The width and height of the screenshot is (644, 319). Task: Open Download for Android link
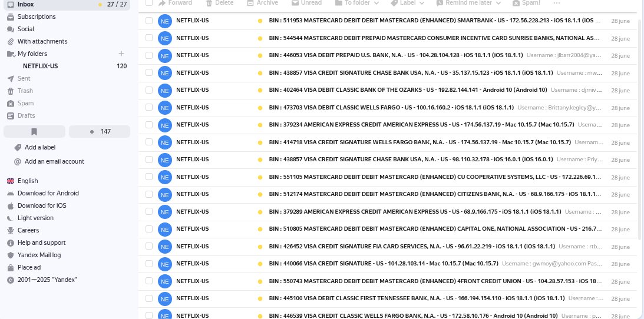[48, 193]
